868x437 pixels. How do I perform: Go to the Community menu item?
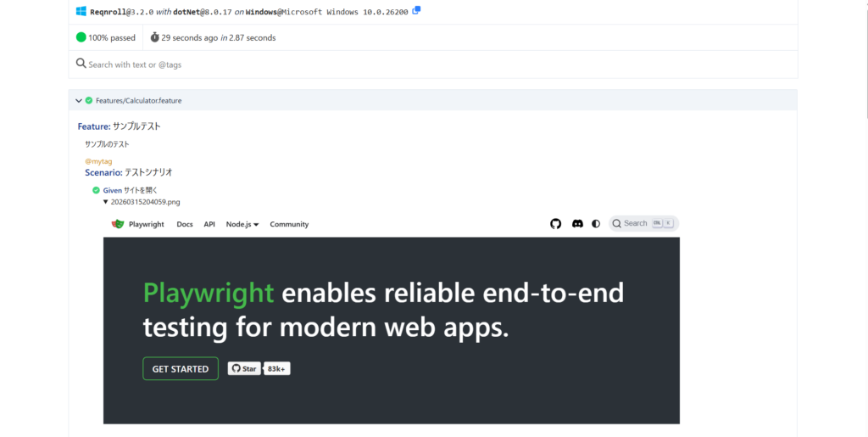click(289, 224)
